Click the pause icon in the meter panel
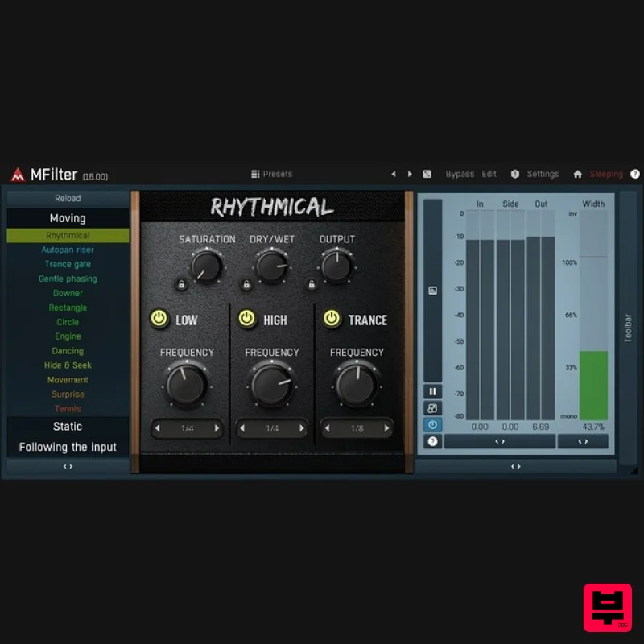The width and height of the screenshot is (644, 644). click(x=432, y=392)
